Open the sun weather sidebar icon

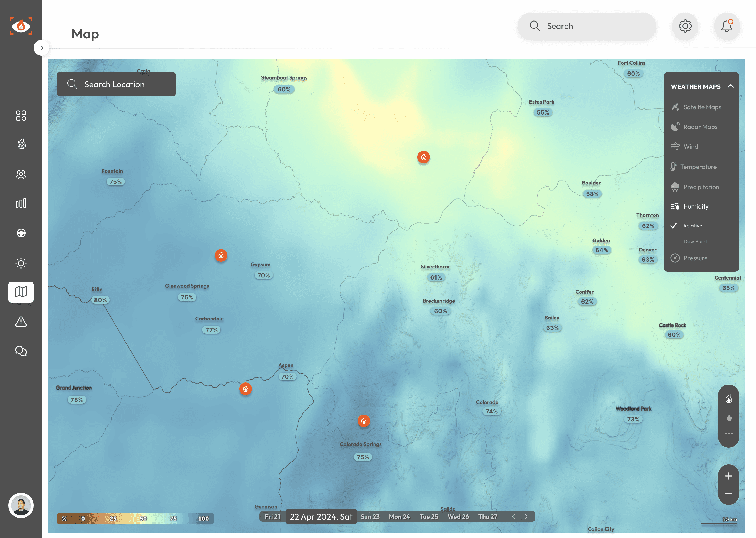21,263
